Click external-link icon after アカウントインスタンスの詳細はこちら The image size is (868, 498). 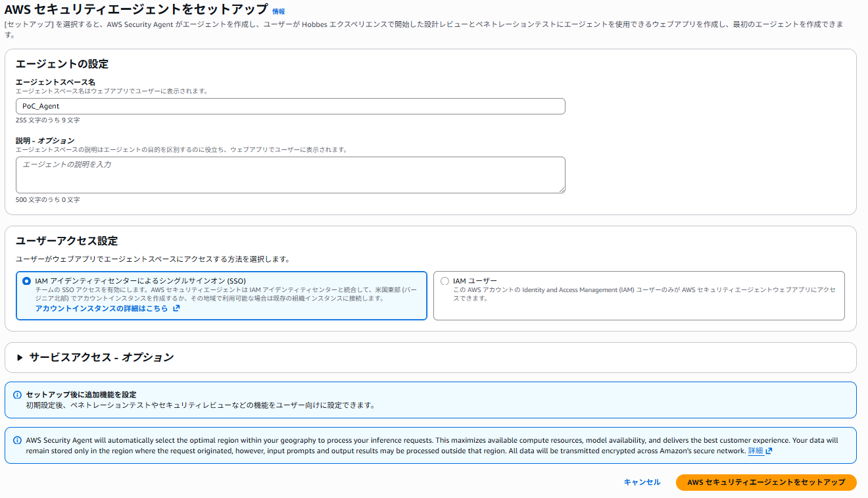pyautogui.click(x=176, y=309)
